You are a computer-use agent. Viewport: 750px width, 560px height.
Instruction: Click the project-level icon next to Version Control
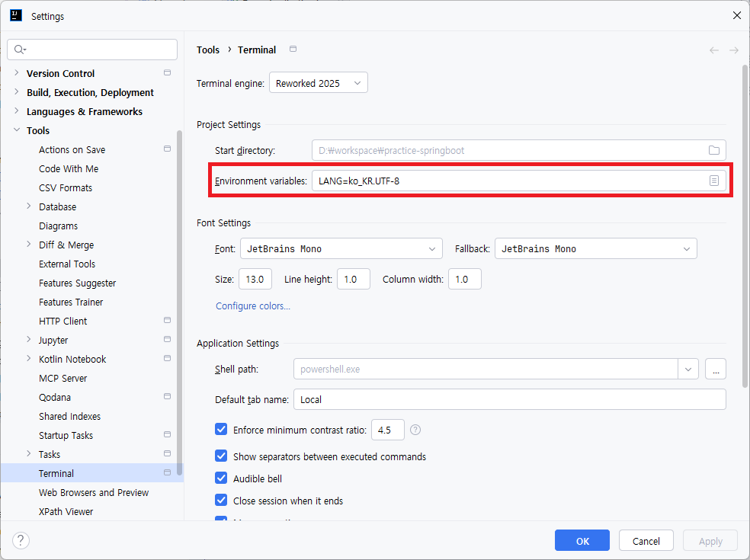click(167, 72)
